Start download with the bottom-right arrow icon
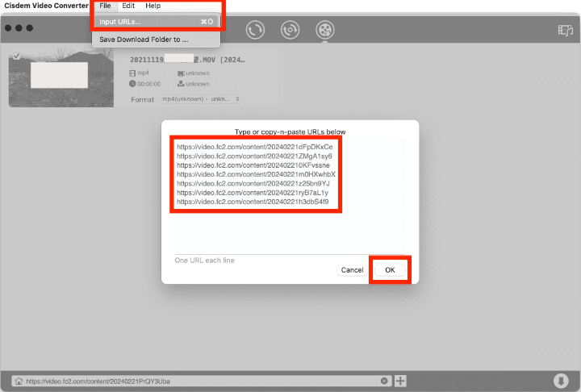581x392 pixels. pos(561,381)
